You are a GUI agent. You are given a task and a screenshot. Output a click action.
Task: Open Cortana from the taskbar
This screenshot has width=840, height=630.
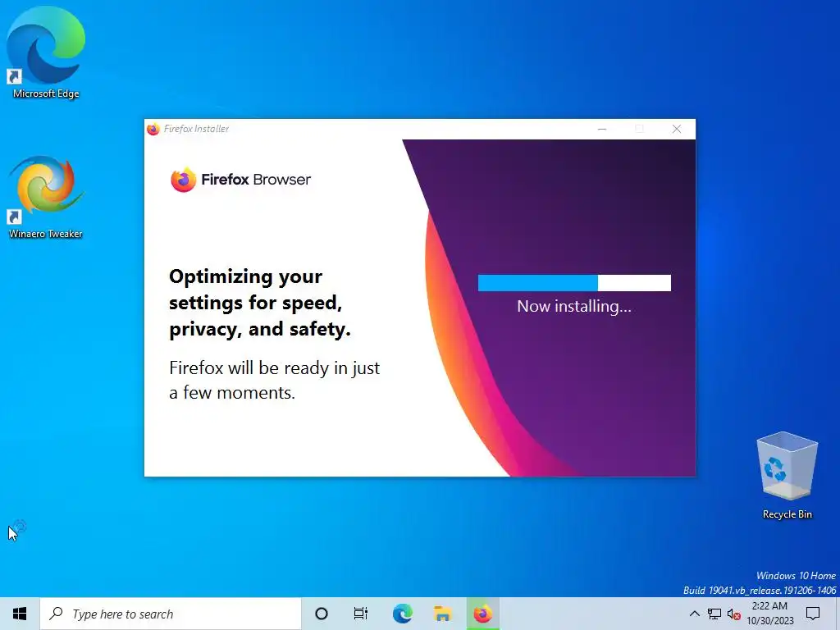click(x=322, y=614)
